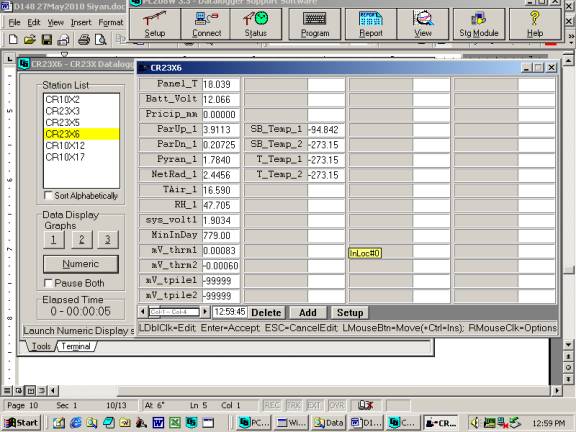Open the Stg Module tool
The width and height of the screenshot is (576, 432).
(479, 24)
